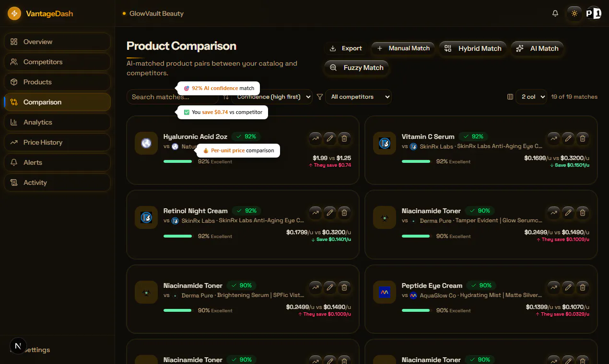Click trend chart icon on Hyaluronic Acid card
Image resolution: width=609 pixels, height=364 pixels.
(x=315, y=138)
